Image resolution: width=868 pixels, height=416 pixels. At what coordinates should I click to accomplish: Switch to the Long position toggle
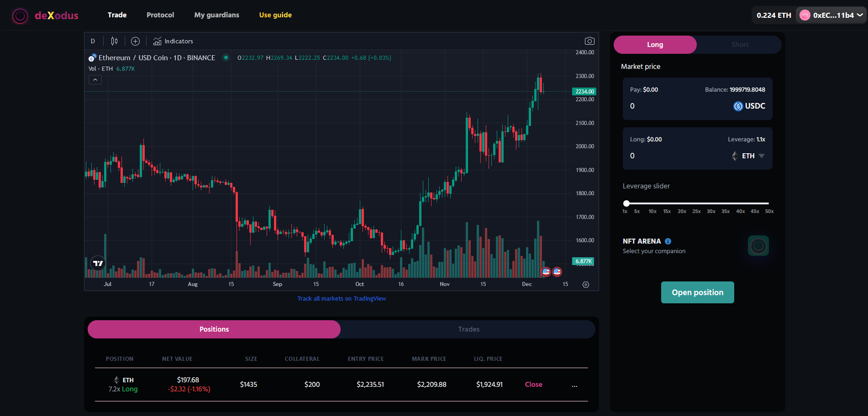pyautogui.click(x=655, y=45)
